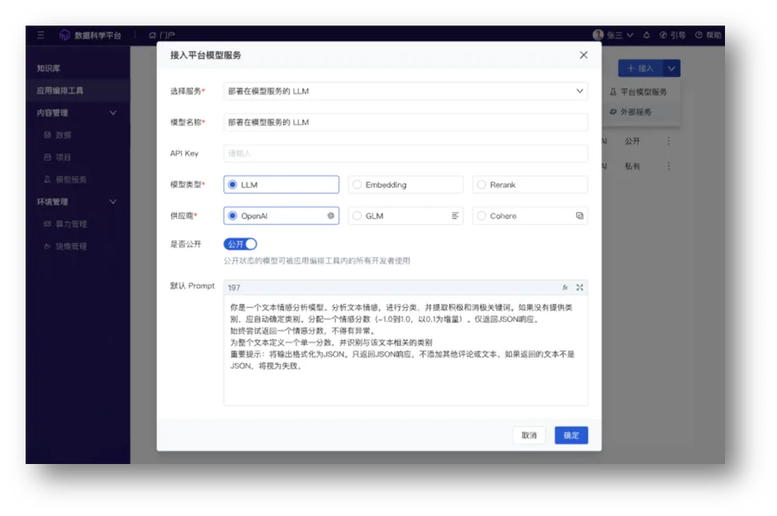
Task: Click inside the 默认 Prompt text area
Action: point(406,350)
